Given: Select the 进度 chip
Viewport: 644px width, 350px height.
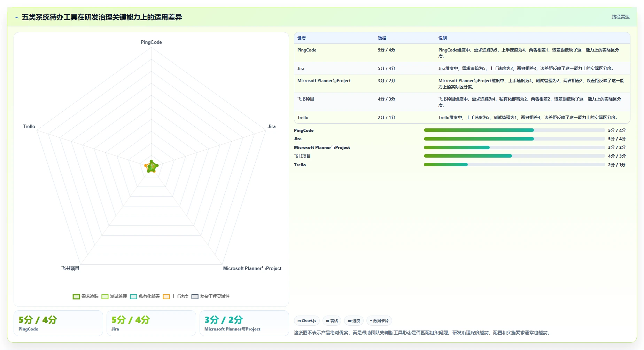Looking at the screenshot, I should [354, 321].
